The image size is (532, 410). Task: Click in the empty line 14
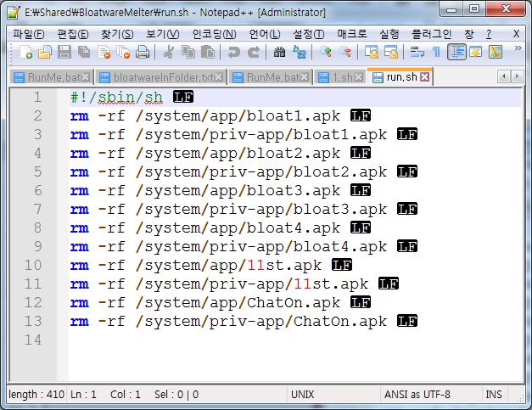point(255,340)
